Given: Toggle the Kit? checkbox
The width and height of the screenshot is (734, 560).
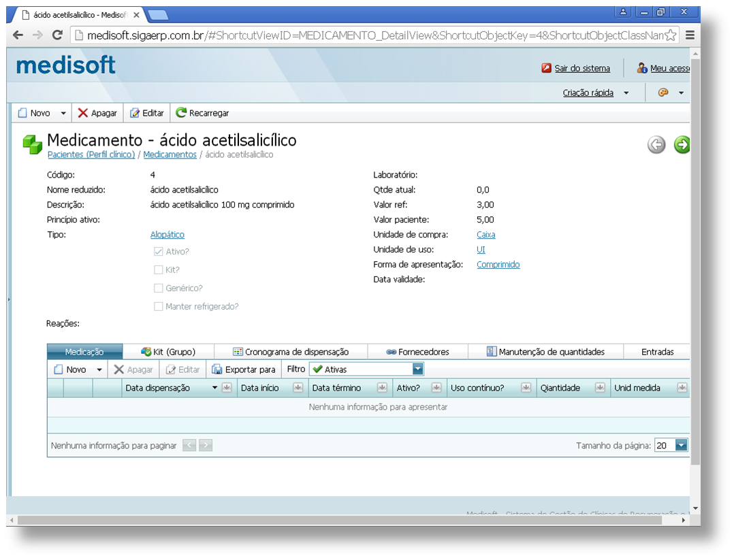Looking at the screenshot, I should click(158, 269).
